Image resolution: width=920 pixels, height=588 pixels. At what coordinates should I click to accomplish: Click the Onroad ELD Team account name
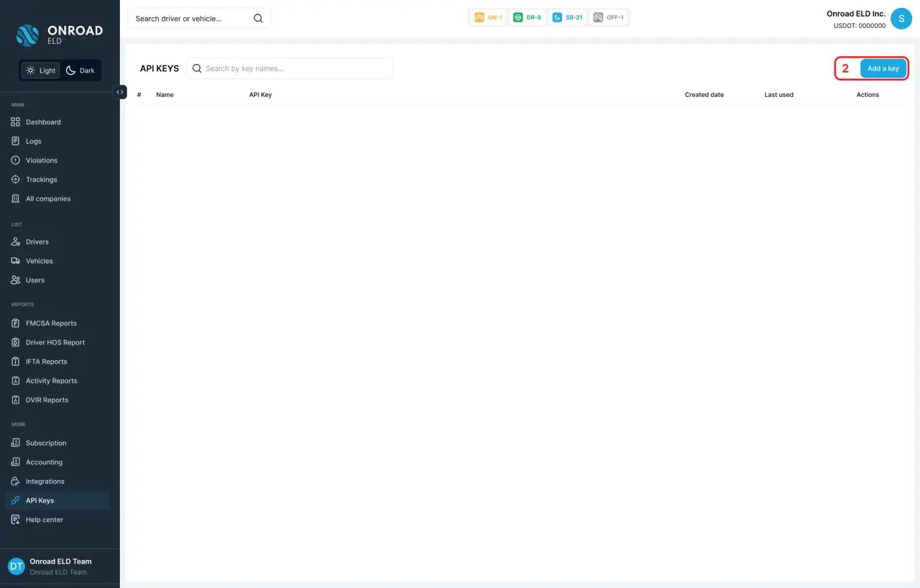(x=60, y=561)
